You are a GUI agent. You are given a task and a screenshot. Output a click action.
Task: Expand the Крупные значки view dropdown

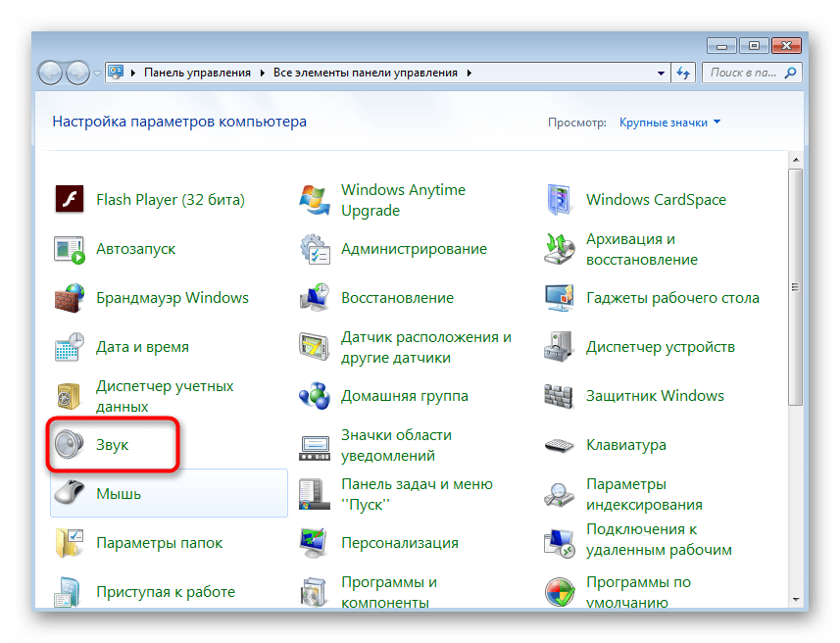670,123
